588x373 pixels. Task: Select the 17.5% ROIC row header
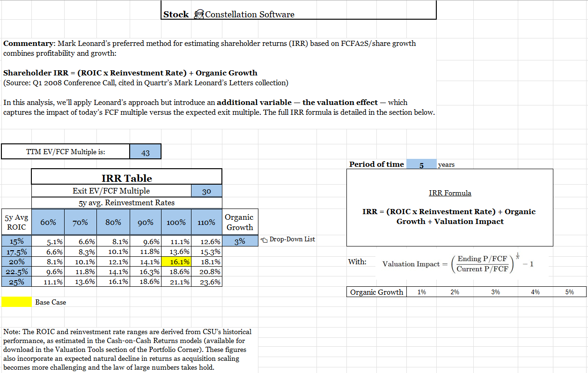(17, 252)
